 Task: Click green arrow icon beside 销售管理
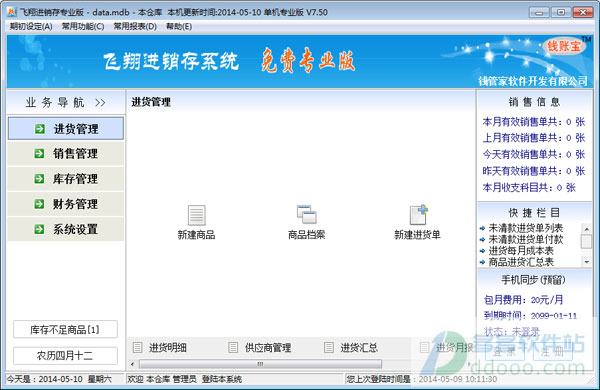(x=39, y=153)
